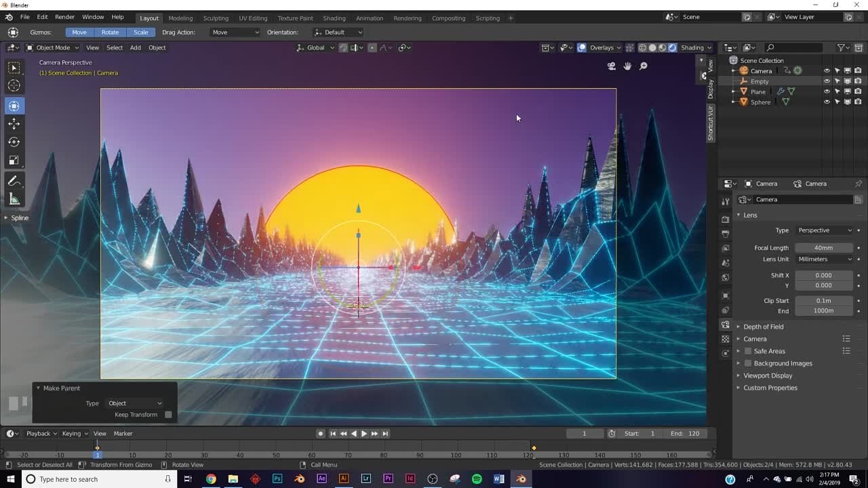Click the Focal Length value field

pyautogui.click(x=824, y=247)
